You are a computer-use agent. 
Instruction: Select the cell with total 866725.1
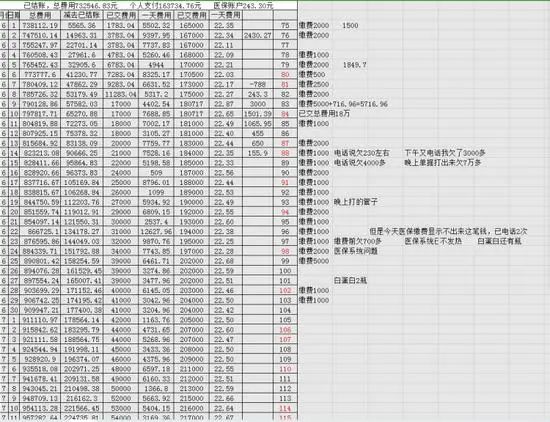(x=40, y=232)
